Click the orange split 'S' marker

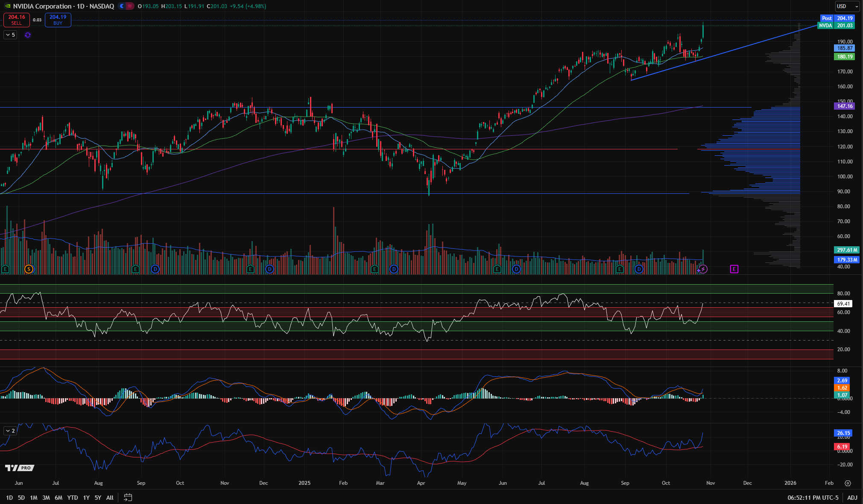[29, 269]
